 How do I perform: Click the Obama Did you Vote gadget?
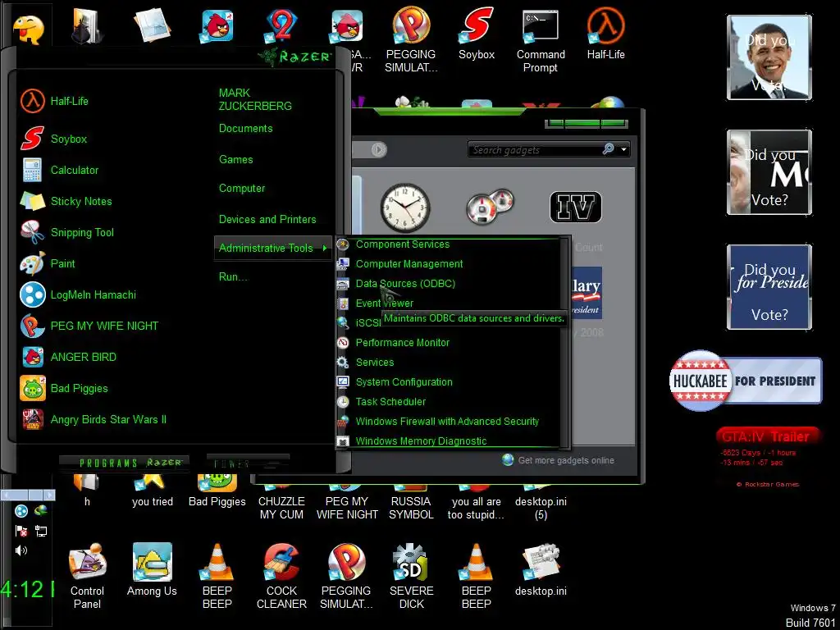pyautogui.click(x=769, y=57)
